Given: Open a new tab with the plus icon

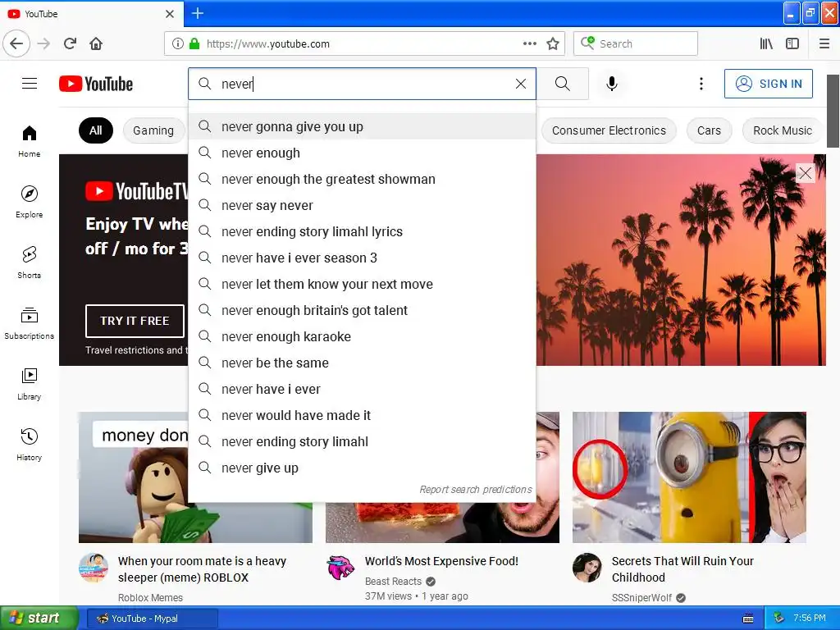Looking at the screenshot, I should pyautogui.click(x=198, y=13).
